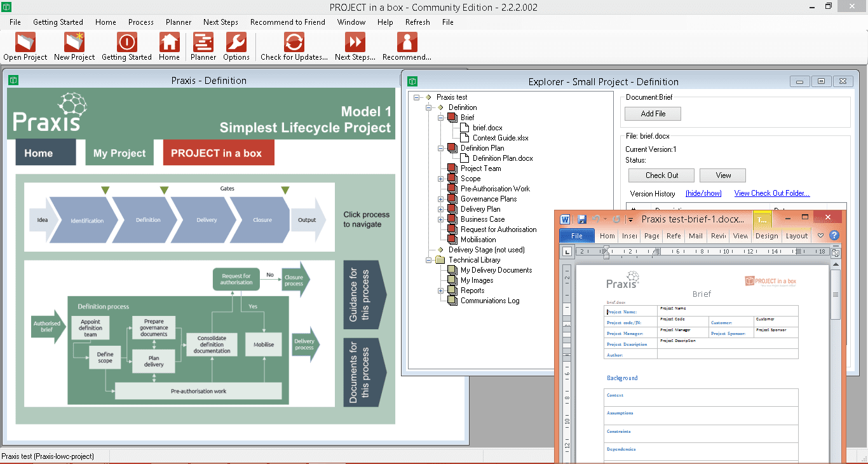Click the Check Out button

(661, 175)
